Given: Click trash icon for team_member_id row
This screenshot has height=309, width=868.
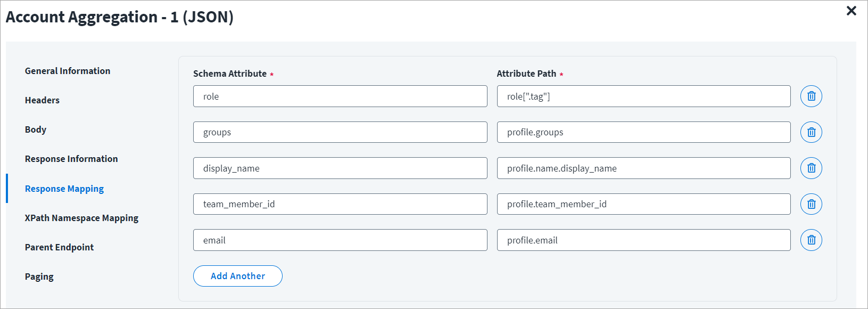Looking at the screenshot, I should coord(811,204).
